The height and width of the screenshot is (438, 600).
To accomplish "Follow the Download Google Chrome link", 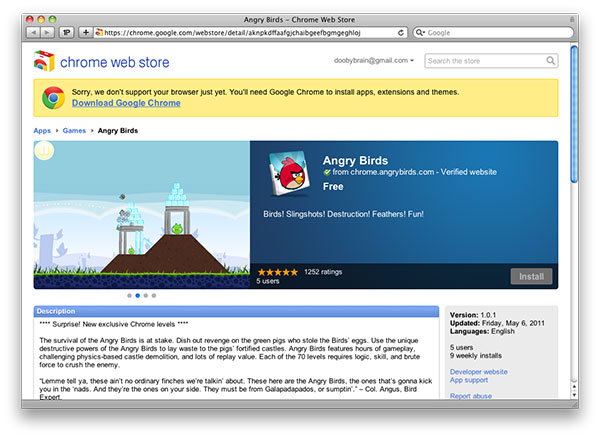I will 126,103.
